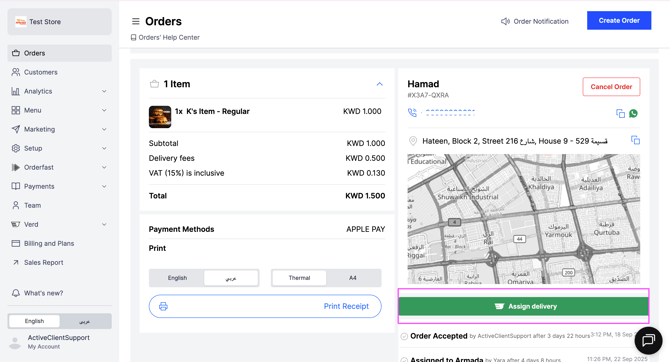
Task: Click the Menu grid icon
Action: click(x=16, y=110)
